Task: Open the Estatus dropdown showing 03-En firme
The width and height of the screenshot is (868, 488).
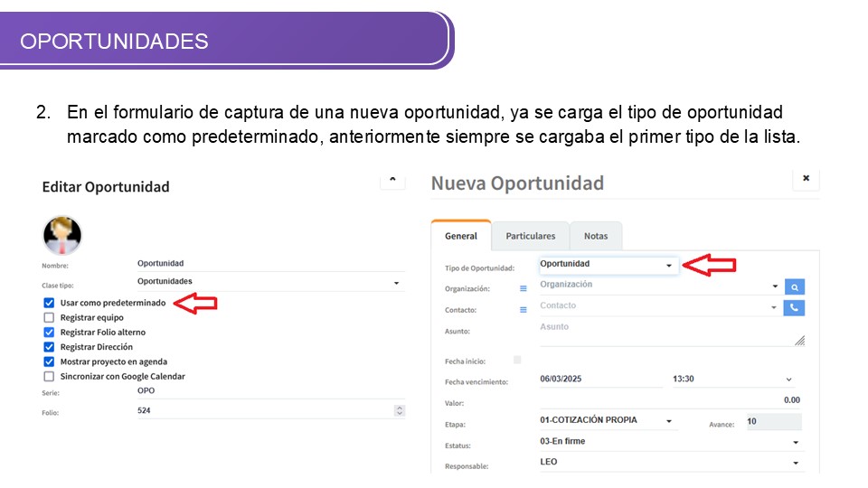Action: pyautogui.click(x=671, y=442)
